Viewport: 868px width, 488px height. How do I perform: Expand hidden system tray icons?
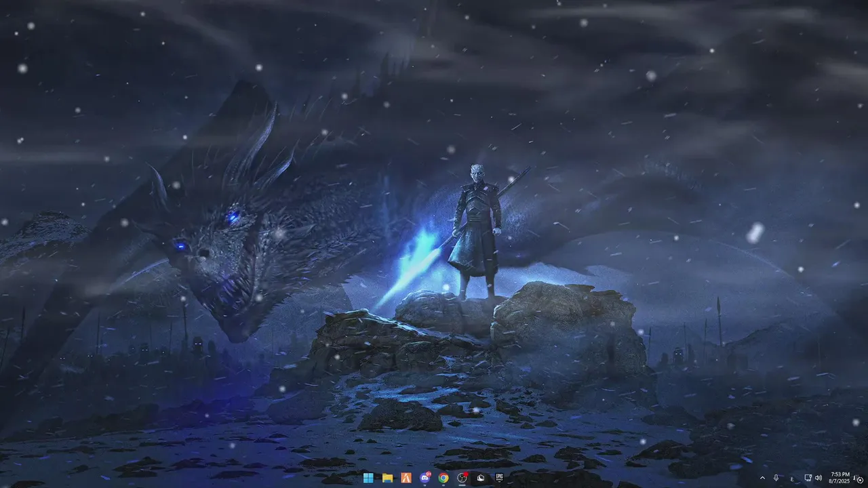click(x=762, y=478)
